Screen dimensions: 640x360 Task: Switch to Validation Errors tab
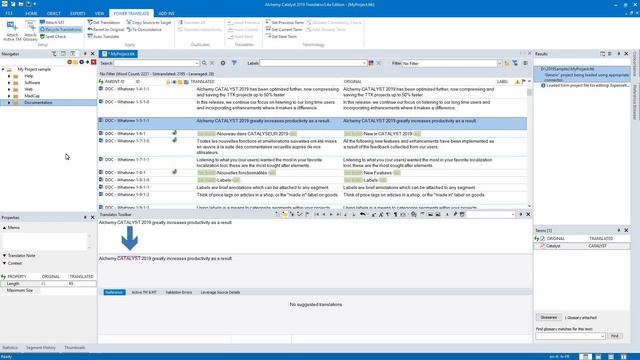point(179,292)
